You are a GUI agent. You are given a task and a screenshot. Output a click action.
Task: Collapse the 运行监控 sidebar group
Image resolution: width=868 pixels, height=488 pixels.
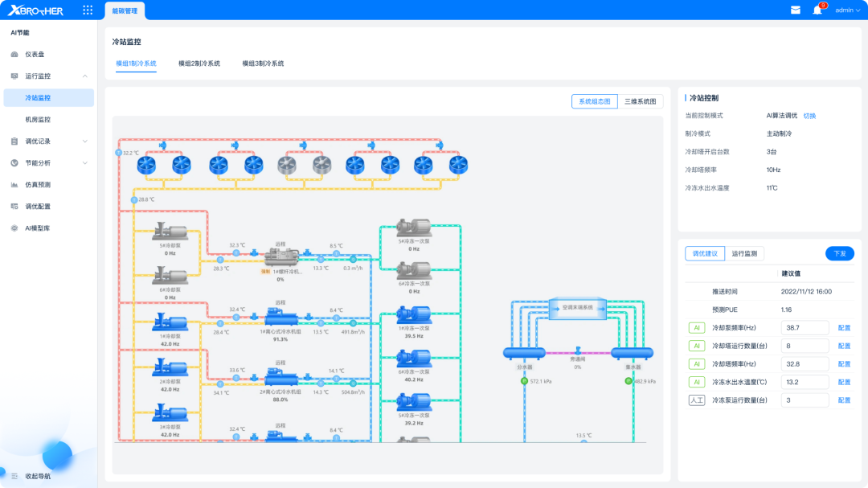pyautogui.click(x=84, y=76)
